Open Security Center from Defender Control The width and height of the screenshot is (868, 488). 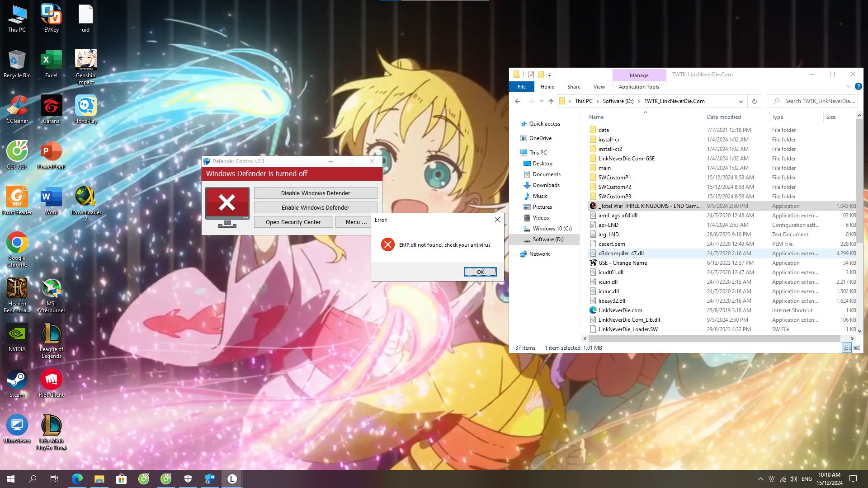coord(293,222)
